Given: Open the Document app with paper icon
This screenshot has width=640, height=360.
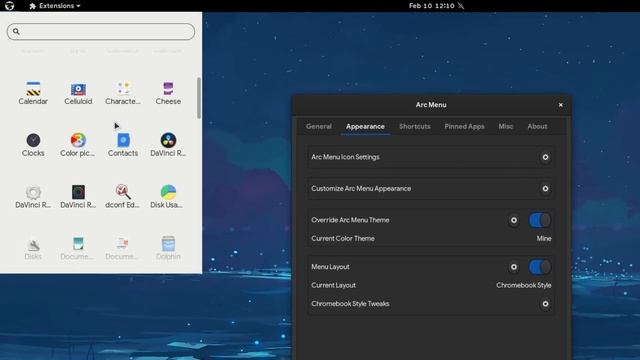Looking at the screenshot, I should (123, 249).
